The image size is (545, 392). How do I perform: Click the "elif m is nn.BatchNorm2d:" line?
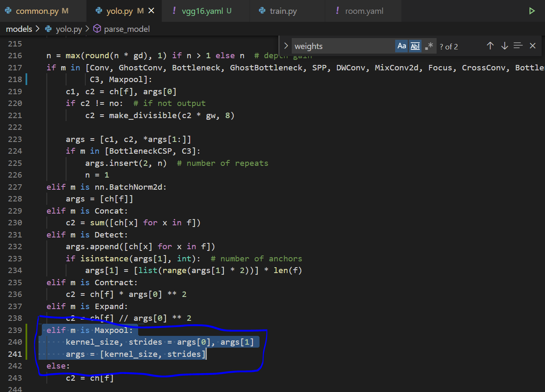(107, 187)
